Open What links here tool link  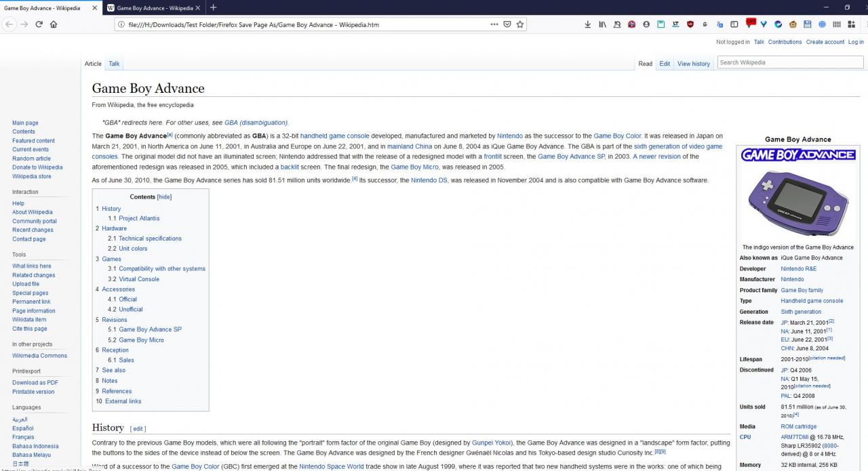coord(31,266)
